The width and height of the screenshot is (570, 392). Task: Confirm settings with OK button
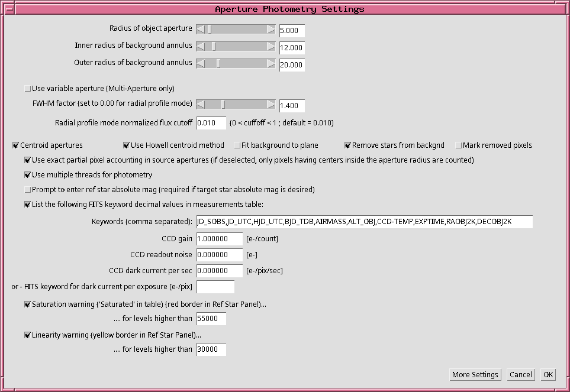click(548, 375)
